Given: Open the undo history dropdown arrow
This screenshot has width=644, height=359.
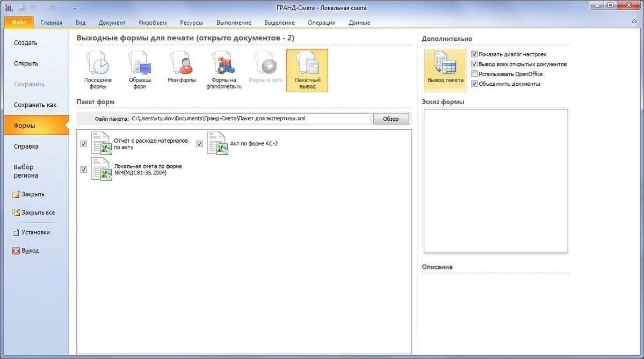Looking at the screenshot, I should coord(43,8).
